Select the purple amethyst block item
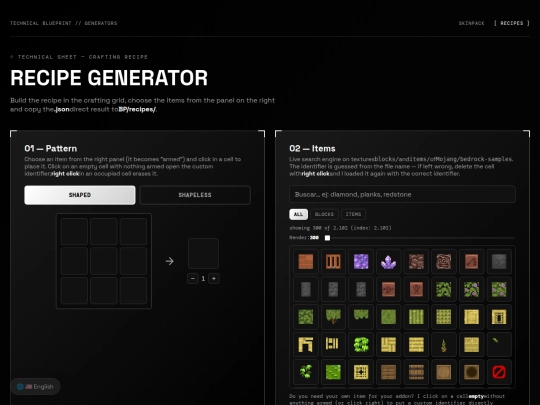The width and height of the screenshot is (540, 405). click(361, 261)
